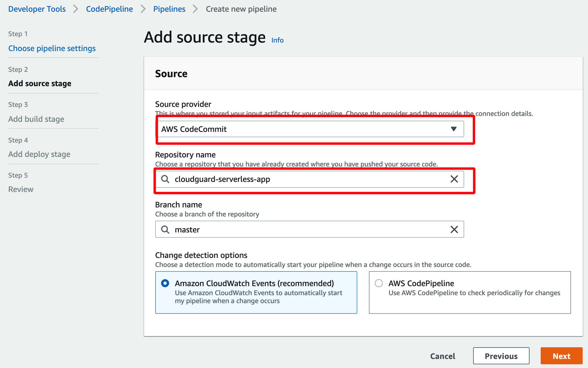The height and width of the screenshot is (368, 588).
Task: Select the Add deploy stage step
Action: click(x=39, y=154)
